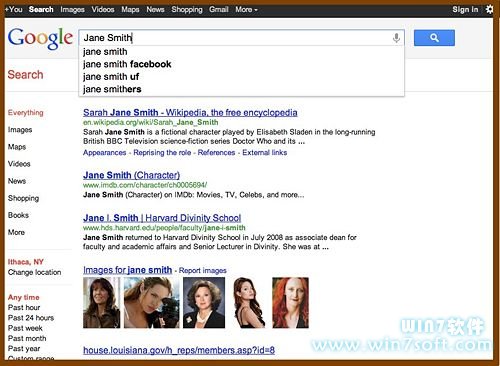Click the References sublink
Viewport: 500px width, 366px height.
coord(216,153)
